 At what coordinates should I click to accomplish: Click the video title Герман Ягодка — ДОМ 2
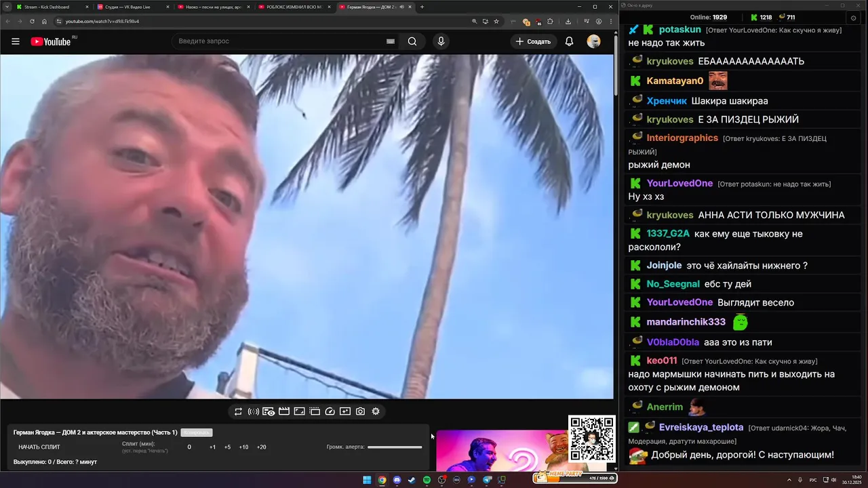[x=95, y=432]
